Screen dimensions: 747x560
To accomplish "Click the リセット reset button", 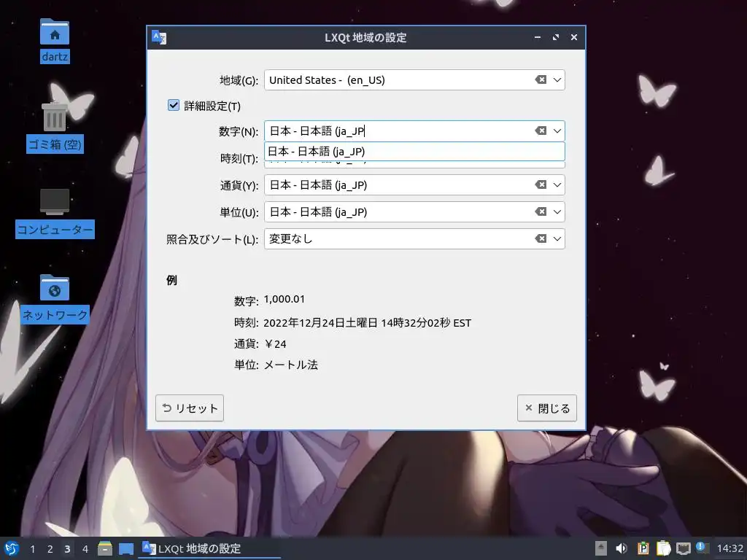I will [190, 408].
